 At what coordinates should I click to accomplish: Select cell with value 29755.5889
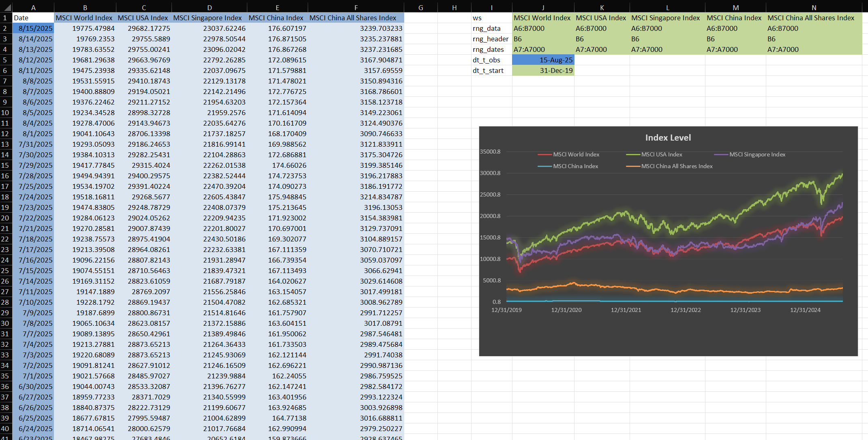144,39
